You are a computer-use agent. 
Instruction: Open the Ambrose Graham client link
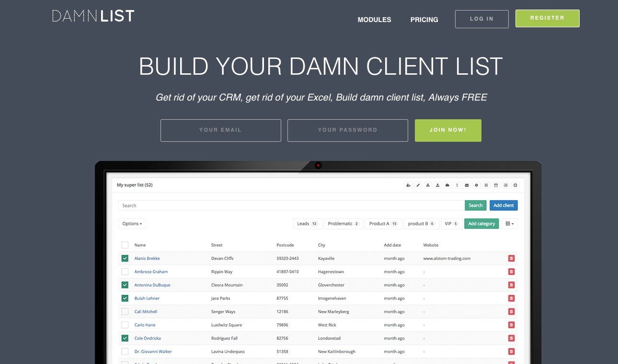(151, 272)
